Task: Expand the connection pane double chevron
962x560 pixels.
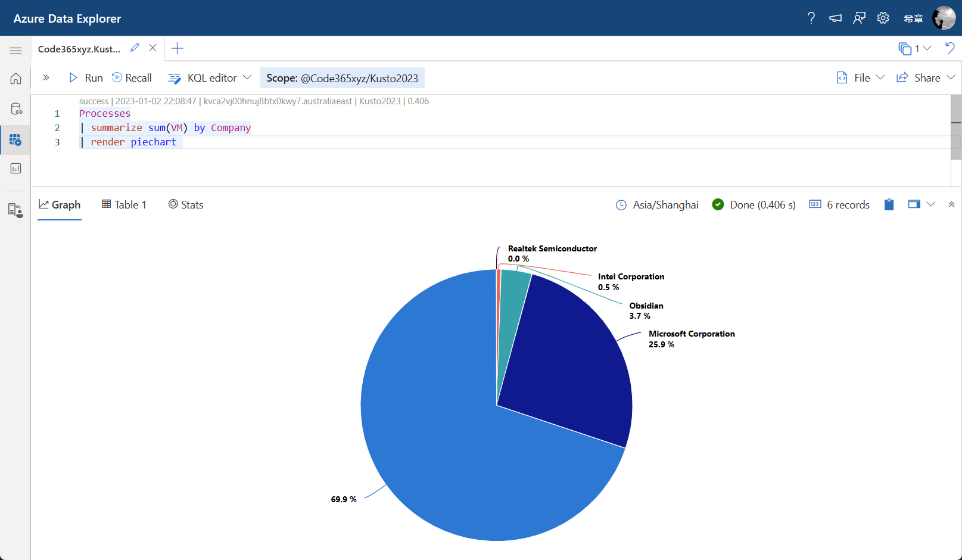Action: click(x=46, y=77)
